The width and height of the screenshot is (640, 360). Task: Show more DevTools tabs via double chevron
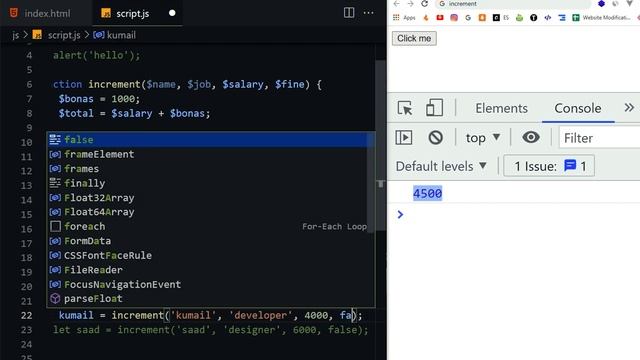pos(629,108)
